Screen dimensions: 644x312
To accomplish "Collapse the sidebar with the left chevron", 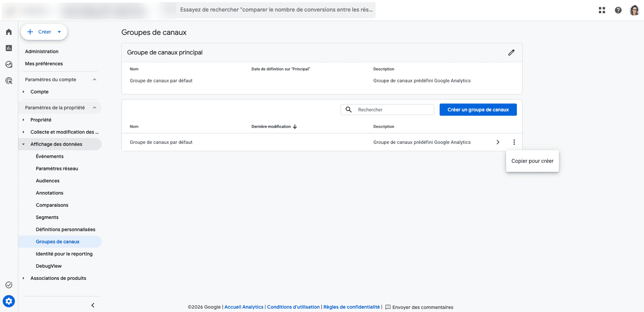I will pyautogui.click(x=93, y=305).
